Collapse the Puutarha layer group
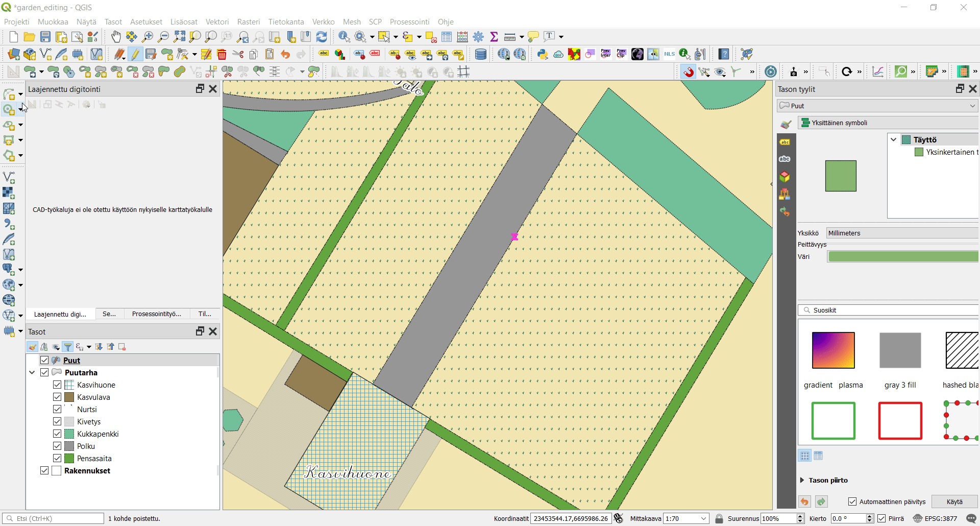The width and height of the screenshot is (980, 526). point(32,373)
